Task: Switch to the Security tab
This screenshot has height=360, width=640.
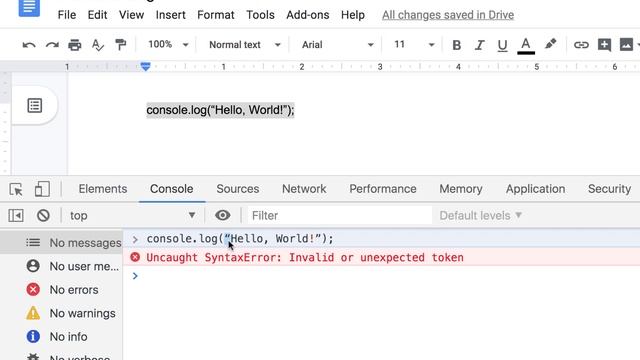Action: coord(609,189)
